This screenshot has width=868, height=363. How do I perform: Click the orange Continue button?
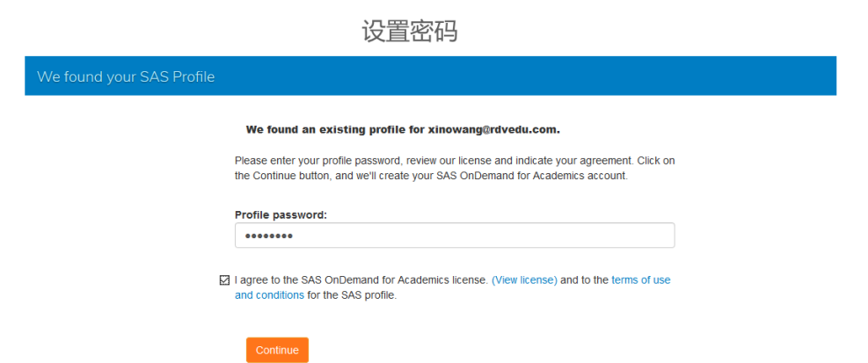coord(277,350)
